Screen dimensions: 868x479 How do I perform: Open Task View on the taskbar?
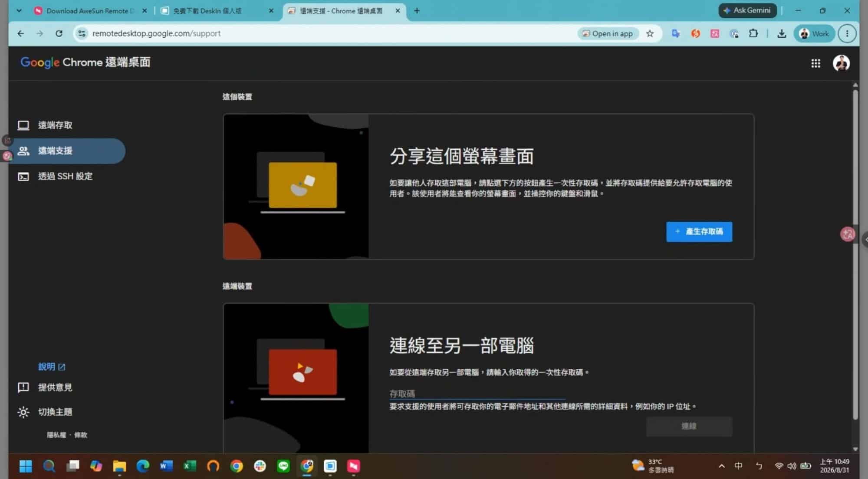[72, 466]
